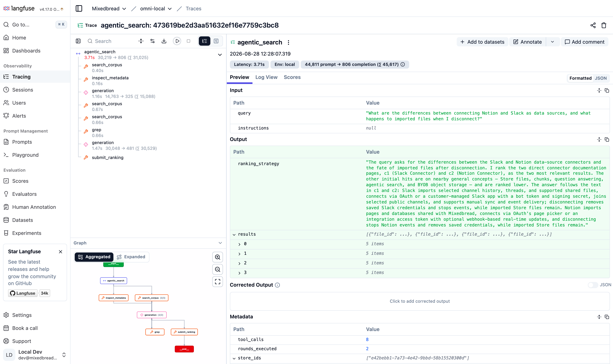Dismiss the Star Langfuse card
Screen dimensions: 613x364
[x=61, y=252]
